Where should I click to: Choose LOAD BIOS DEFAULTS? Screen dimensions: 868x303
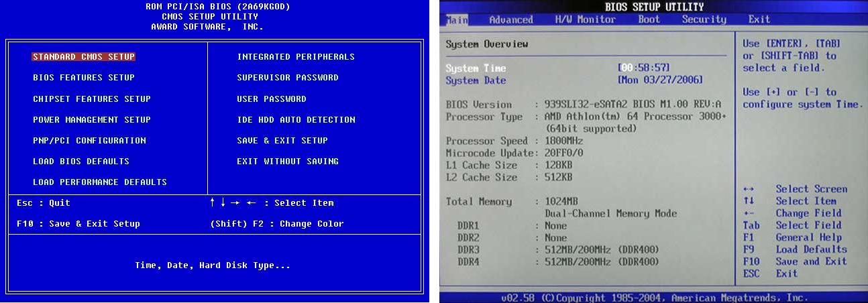(x=81, y=162)
